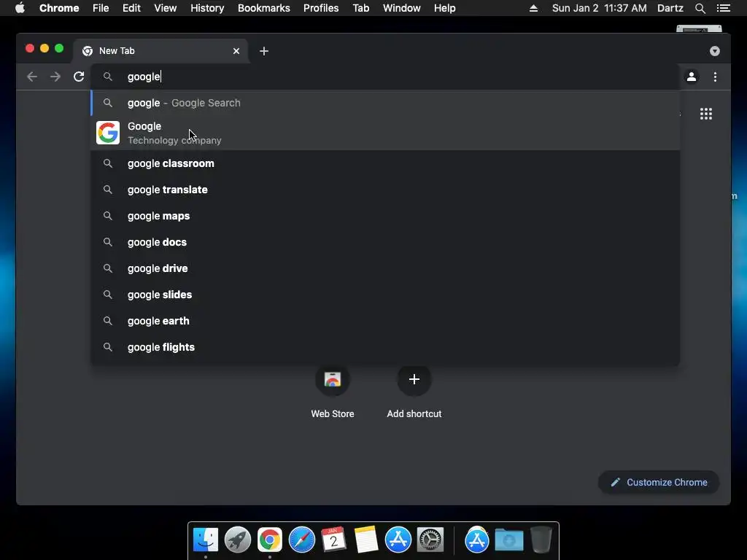Reload the page with refresh icon
The image size is (747, 560).
point(79,77)
